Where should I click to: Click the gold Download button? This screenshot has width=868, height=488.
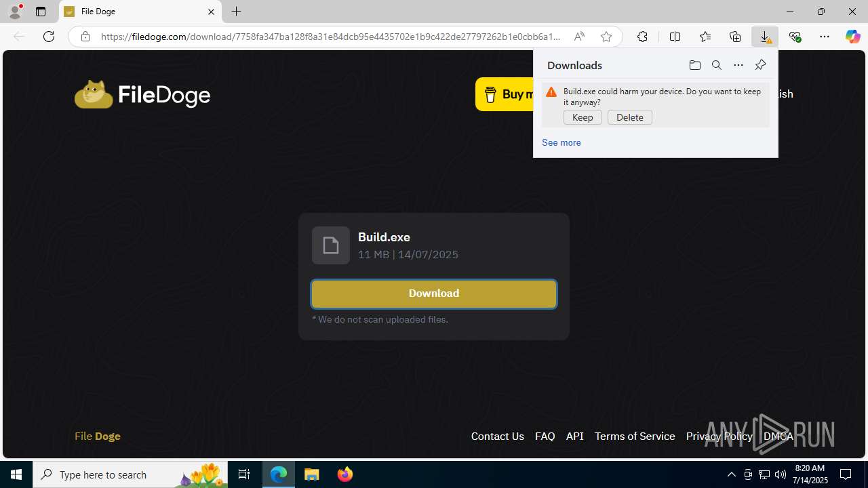coord(434,293)
